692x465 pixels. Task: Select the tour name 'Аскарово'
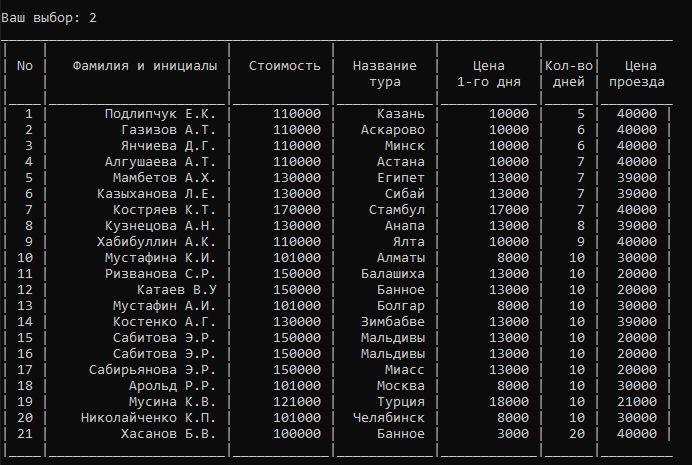(393, 130)
